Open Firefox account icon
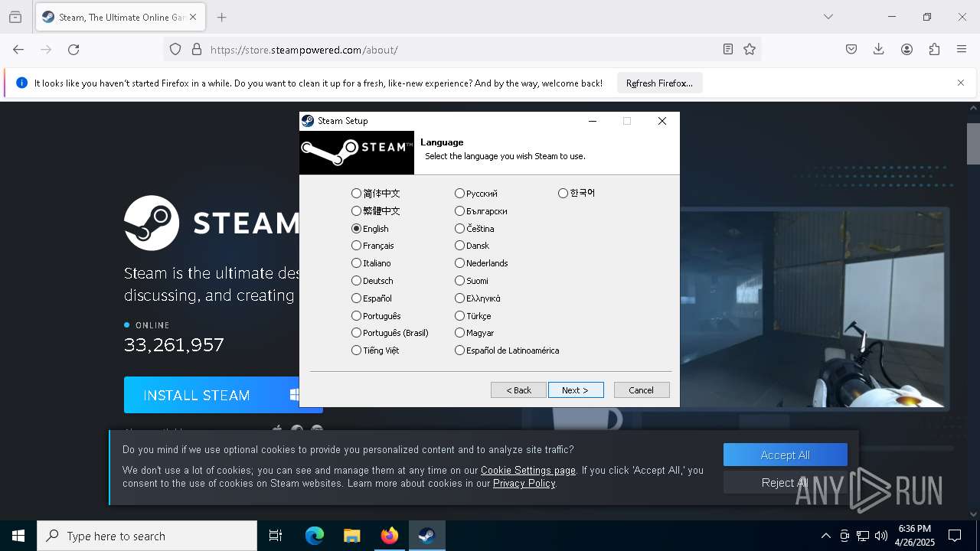 tap(906, 50)
